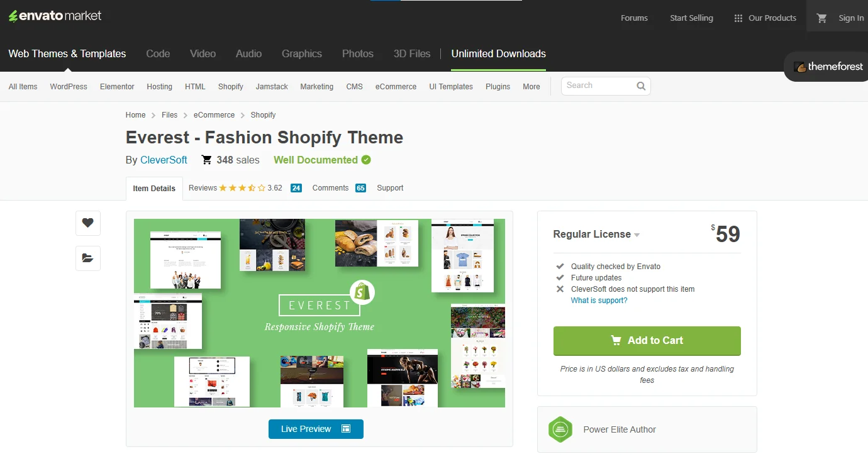This screenshot has height=459, width=868.
Task: Click the Envato Market logo
Action: point(55,16)
